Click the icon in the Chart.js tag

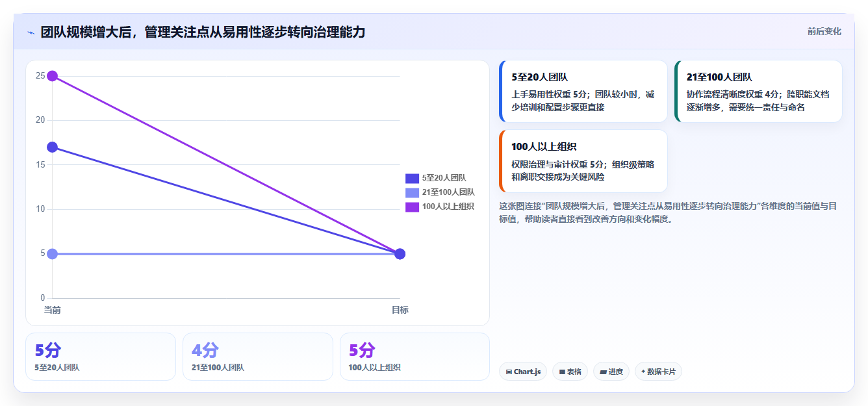(509, 372)
